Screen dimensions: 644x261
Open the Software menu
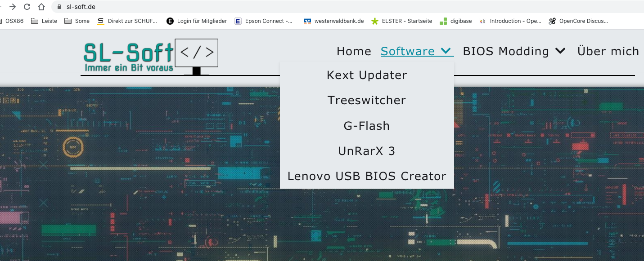point(408,51)
